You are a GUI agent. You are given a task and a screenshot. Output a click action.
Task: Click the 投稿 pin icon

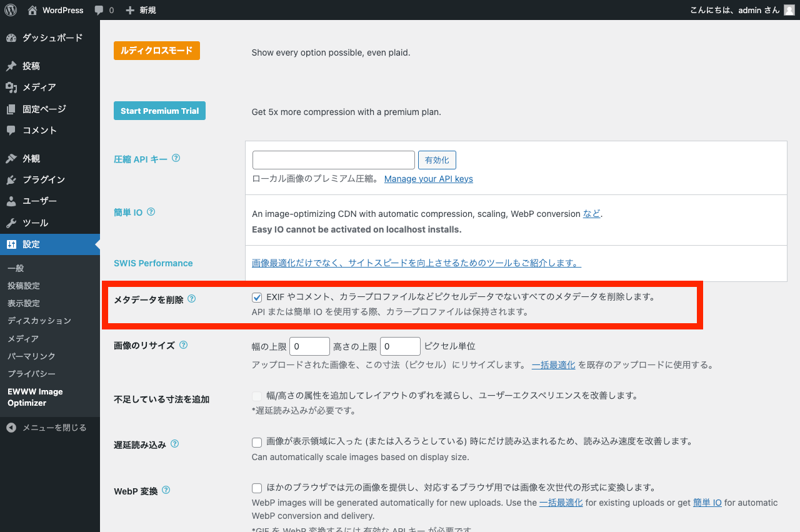point(11,66)
